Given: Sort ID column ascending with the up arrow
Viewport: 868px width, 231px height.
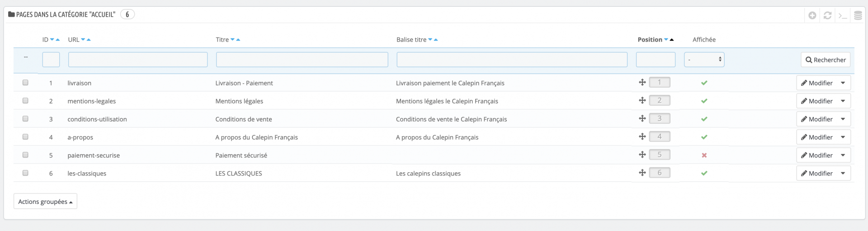Looking at the screenshot, I should (58, 40).
